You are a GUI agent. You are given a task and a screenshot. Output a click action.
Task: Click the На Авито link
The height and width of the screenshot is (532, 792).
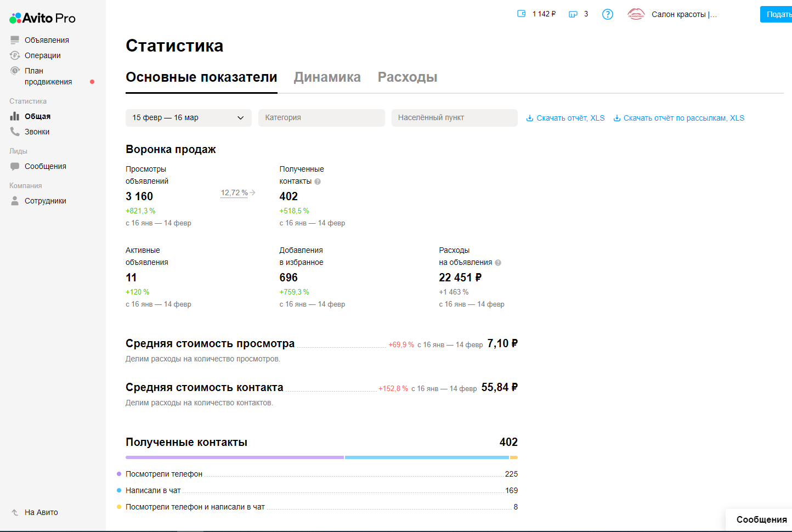click(41, 512)
